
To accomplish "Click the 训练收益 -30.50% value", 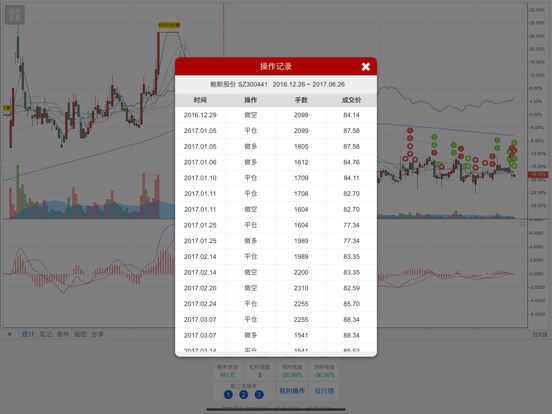I will (x=324, y=375).
